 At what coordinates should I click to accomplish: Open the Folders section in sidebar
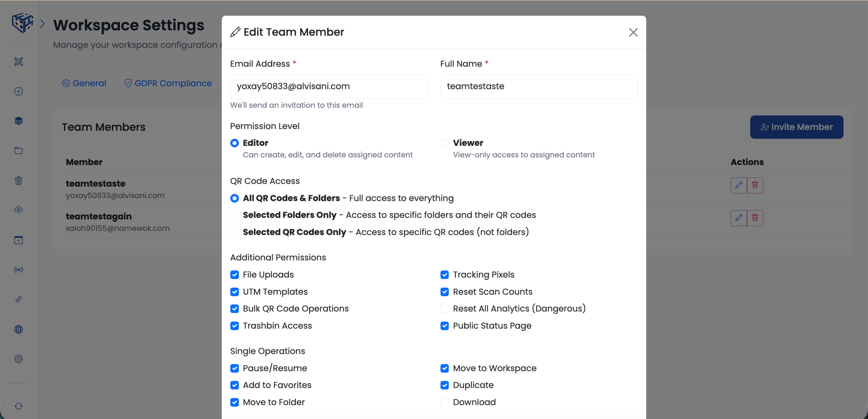(19, 151)
